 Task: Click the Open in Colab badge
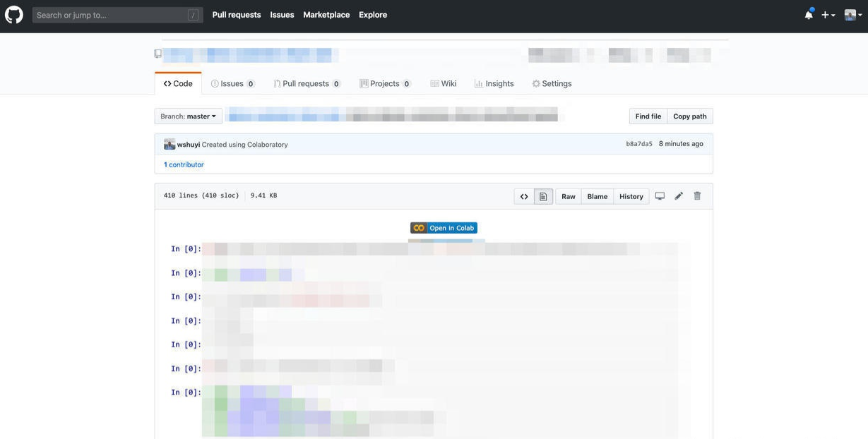(444, 228)
